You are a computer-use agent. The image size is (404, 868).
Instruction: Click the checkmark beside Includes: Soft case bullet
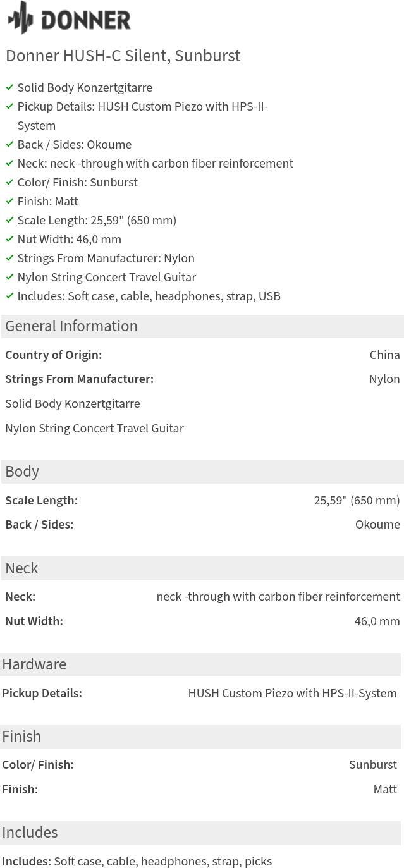click(x=9, y=296)
